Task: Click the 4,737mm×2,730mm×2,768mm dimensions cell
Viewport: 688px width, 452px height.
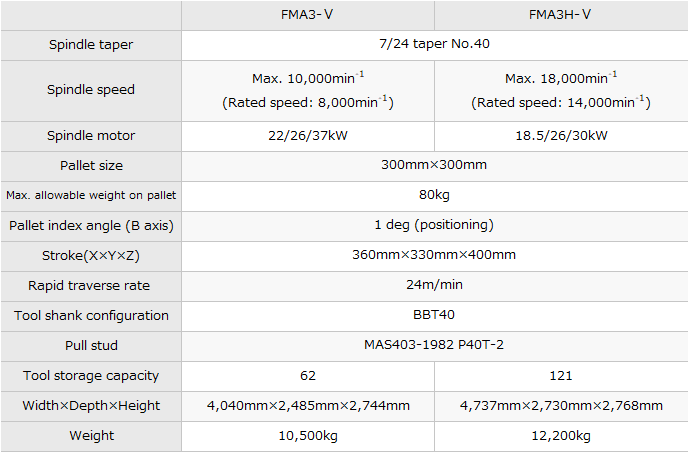Action: tap(560, 406)
